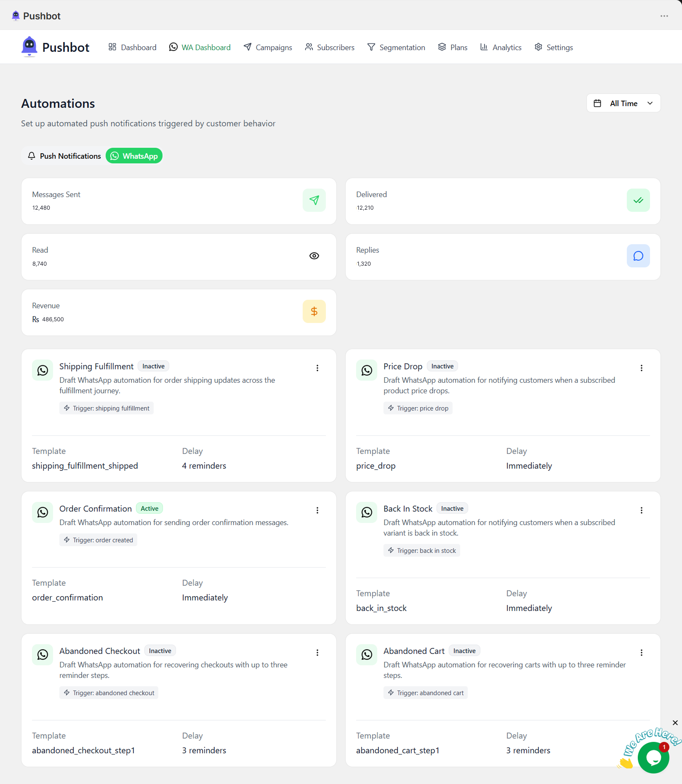Screen dimensions: 682x784
Task: Click the back_in_stock template name
Action: point(381,608)
